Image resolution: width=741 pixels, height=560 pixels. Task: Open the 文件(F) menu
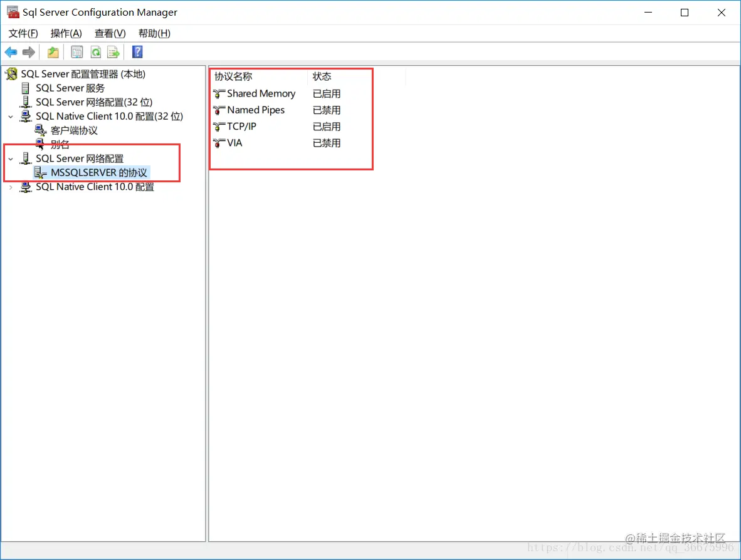tap(23, 34)
